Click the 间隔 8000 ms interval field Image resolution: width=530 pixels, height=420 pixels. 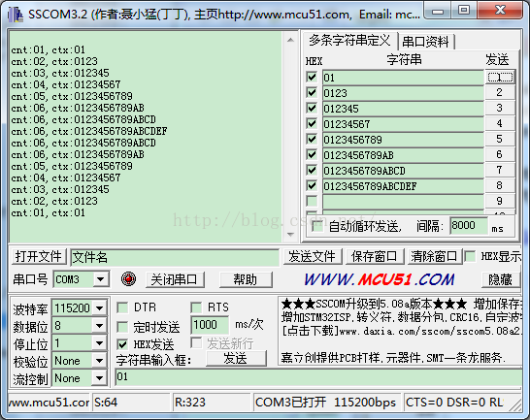tap(469, 225)
